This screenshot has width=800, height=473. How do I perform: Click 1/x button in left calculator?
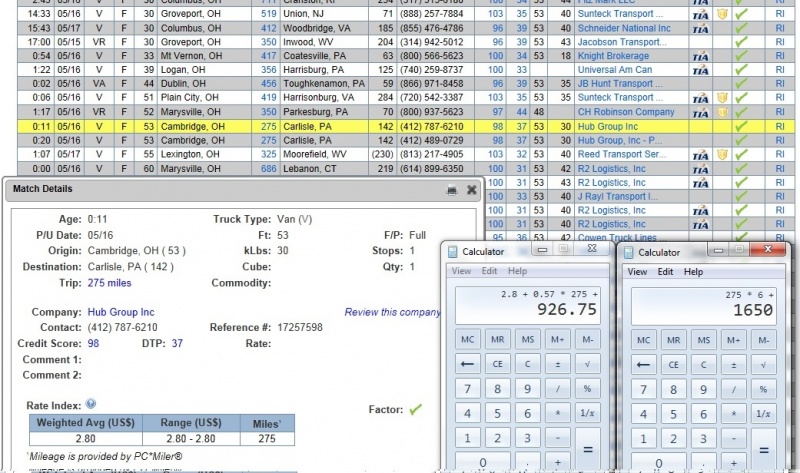(587, 413)
